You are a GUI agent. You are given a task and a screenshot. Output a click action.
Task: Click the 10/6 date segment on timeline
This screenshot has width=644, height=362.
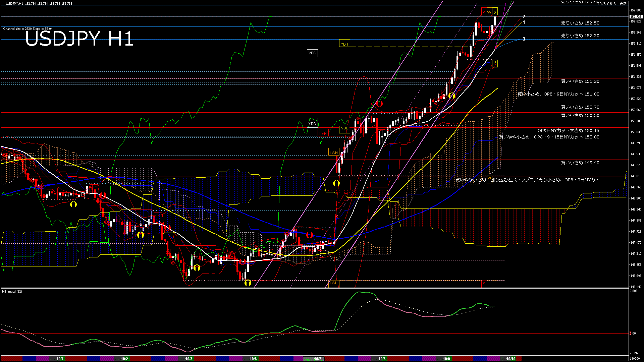coord(253,359)
